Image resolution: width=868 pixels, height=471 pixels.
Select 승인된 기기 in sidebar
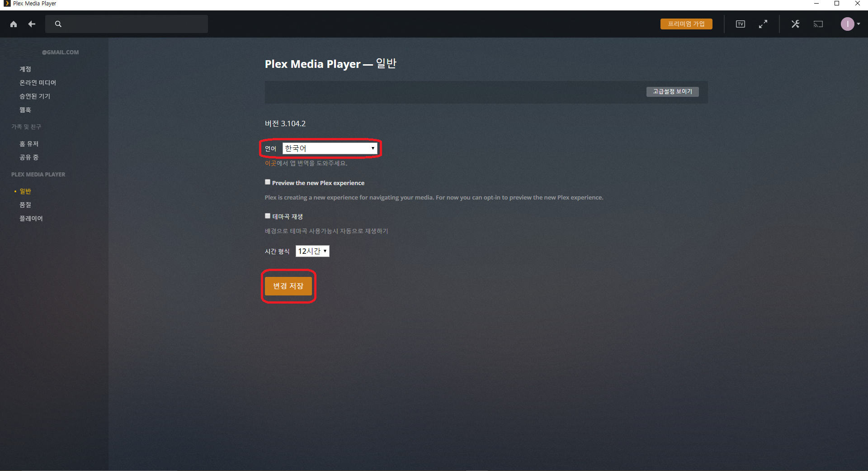pos(35,96)
